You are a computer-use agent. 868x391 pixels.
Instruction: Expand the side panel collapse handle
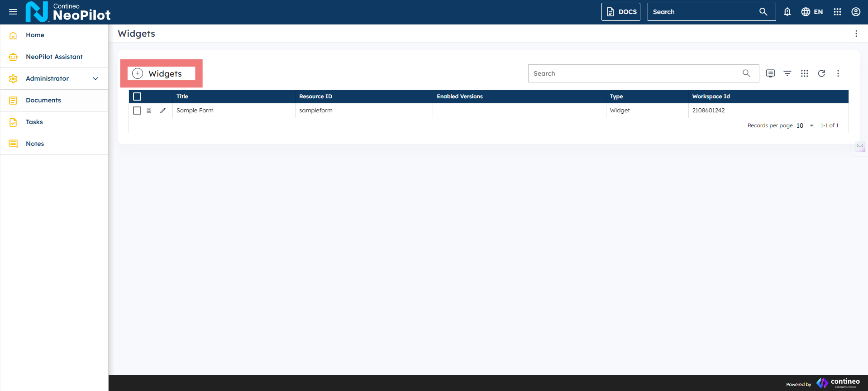coord(860,146)
